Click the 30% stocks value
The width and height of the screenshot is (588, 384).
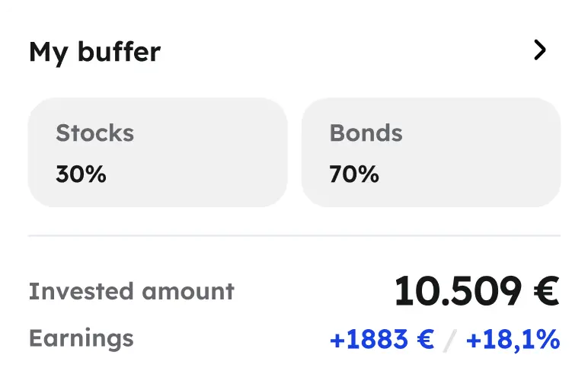click(81, 174)
